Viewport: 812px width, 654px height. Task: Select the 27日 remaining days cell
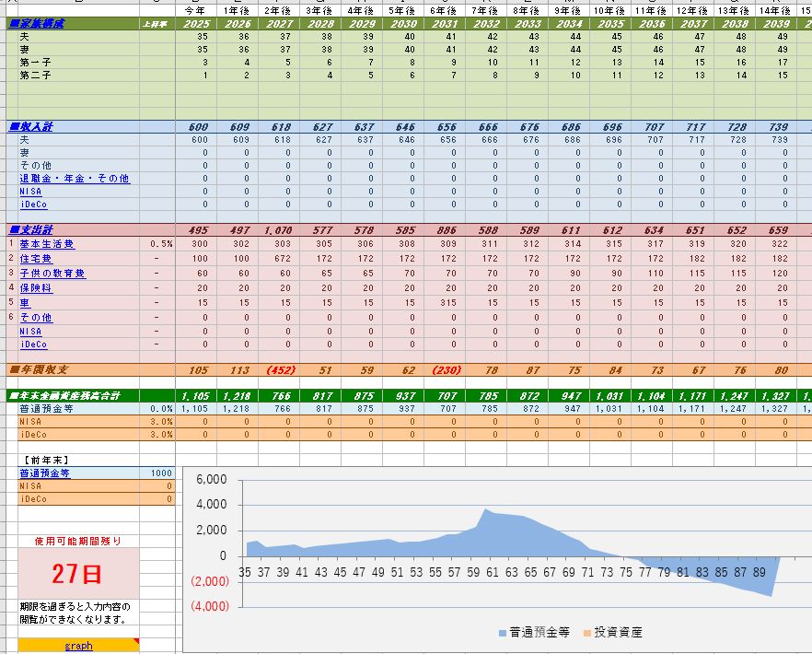[x=78, y=576]
